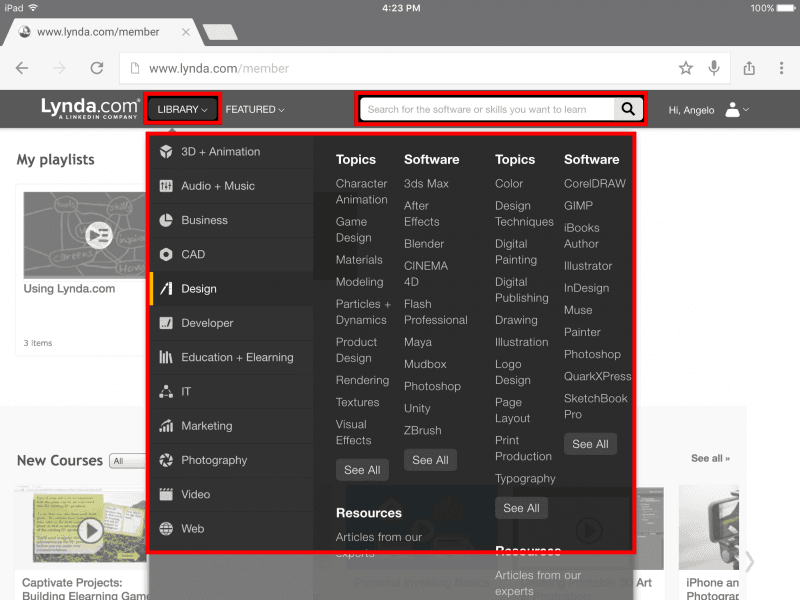800x600 pixels.
Task: Open the New Courses 'All' filter dropdown
Action: (x=129, y=461)
